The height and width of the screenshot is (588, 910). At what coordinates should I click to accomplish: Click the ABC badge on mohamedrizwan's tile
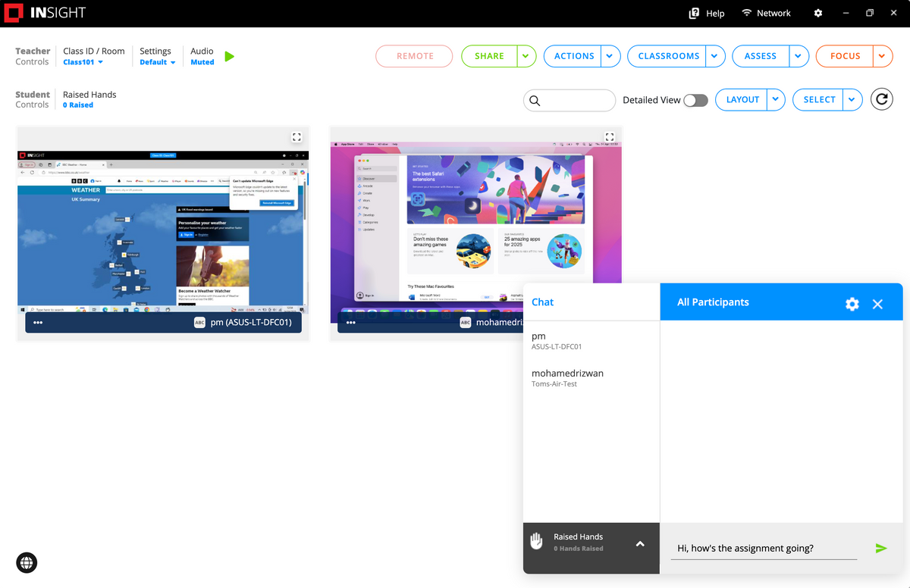465,322
